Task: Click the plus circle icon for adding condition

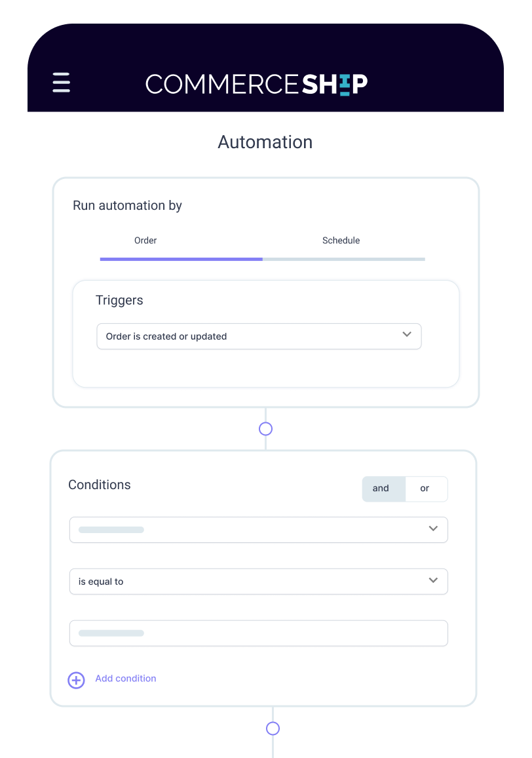Action: click(76, 680)
